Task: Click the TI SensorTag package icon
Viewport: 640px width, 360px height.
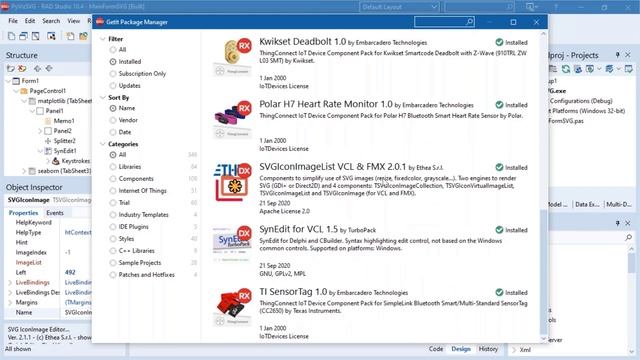Action: pyautogui.click(x=232, y=307)
